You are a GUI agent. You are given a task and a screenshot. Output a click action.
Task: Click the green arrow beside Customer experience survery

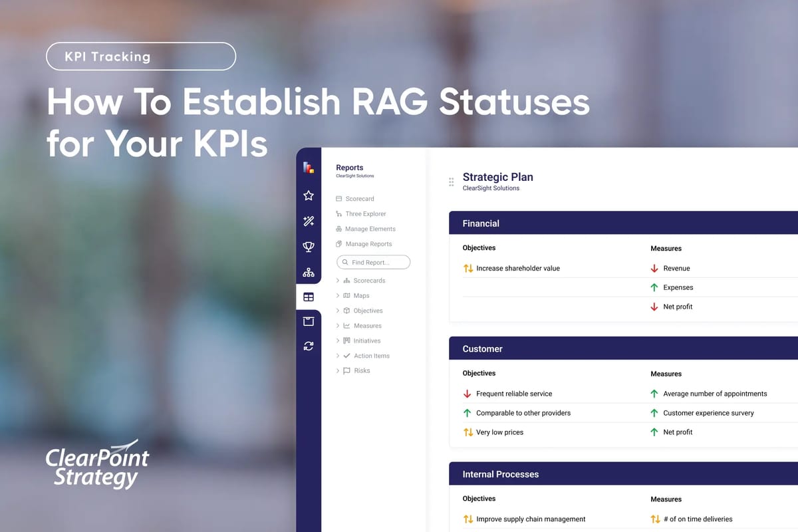(x=654, y=413)
